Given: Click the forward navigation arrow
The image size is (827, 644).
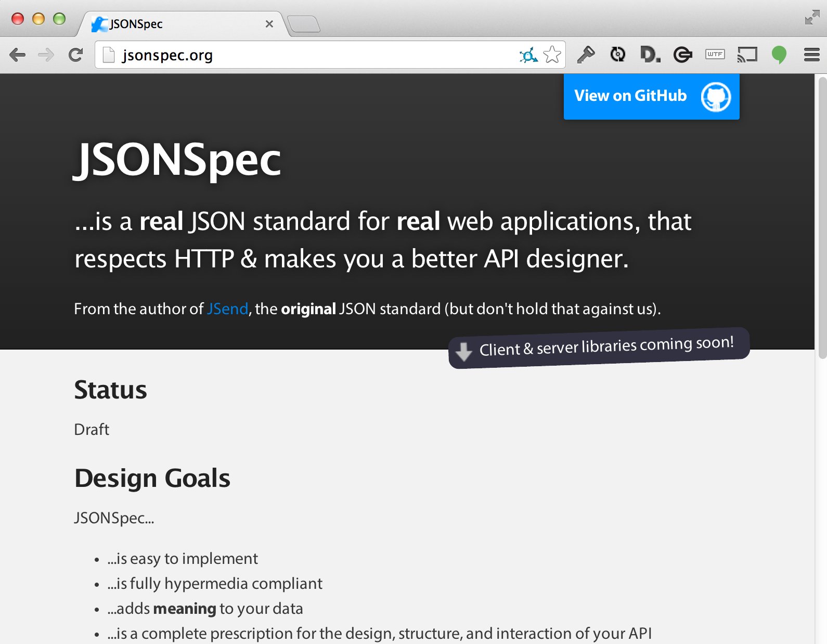Looking at the screenshot, I should pos(46,55).
